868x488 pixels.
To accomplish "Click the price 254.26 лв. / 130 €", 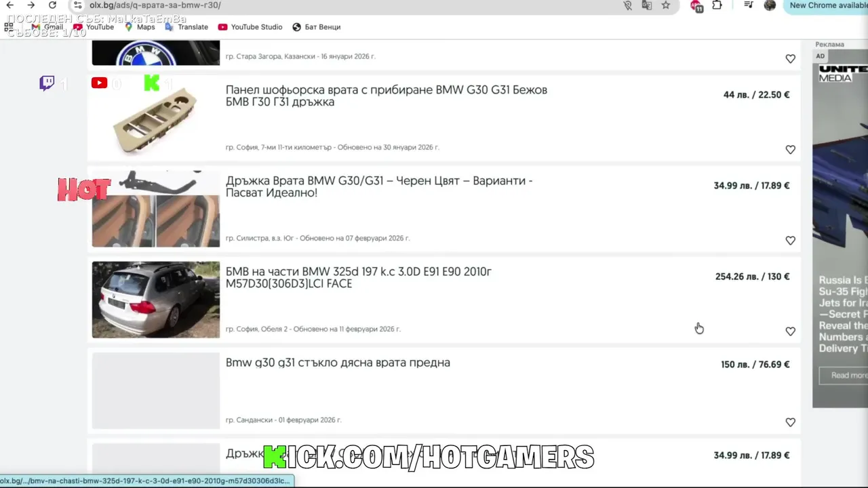I will (752, 277).
